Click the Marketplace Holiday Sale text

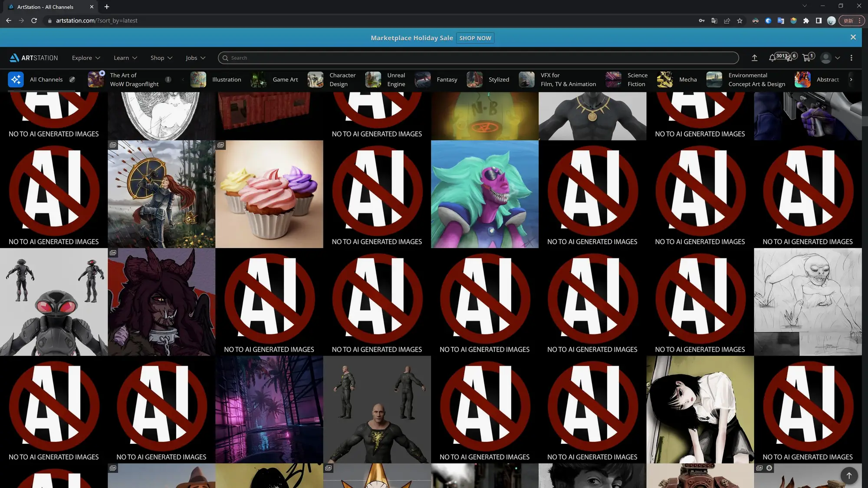[412, 38]
